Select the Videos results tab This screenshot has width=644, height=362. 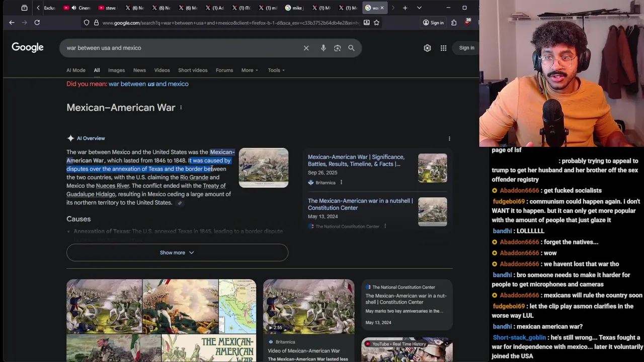pyautogui.click(x=162, y=70)
